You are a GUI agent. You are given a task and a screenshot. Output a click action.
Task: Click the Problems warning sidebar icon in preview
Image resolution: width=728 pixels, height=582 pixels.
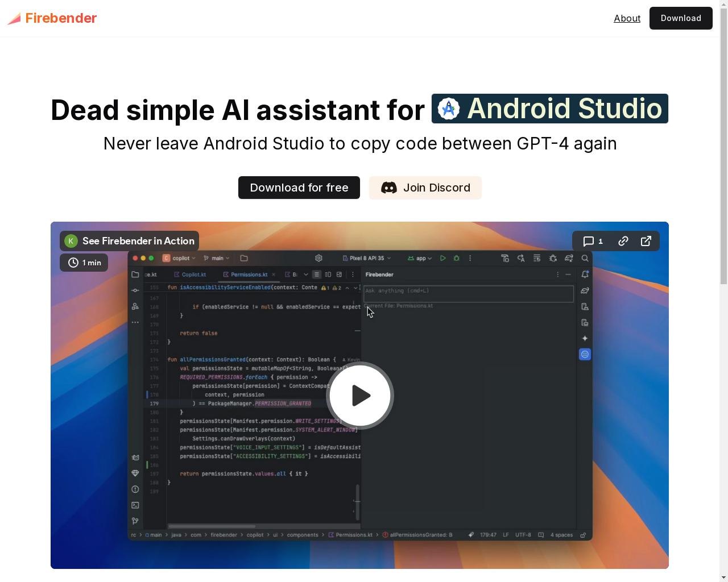pyautogui.click(x=135, y=489)
